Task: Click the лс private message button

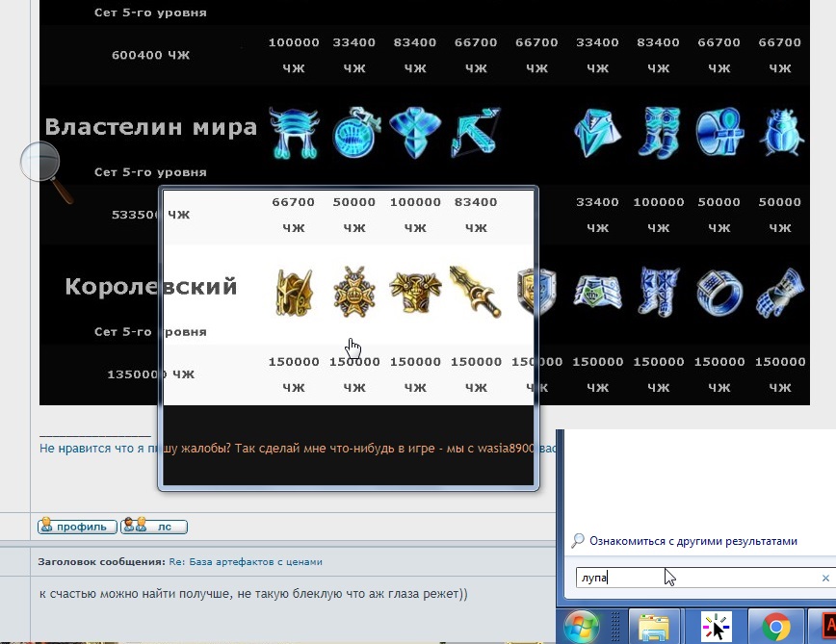Action: (x=154, y=527)
